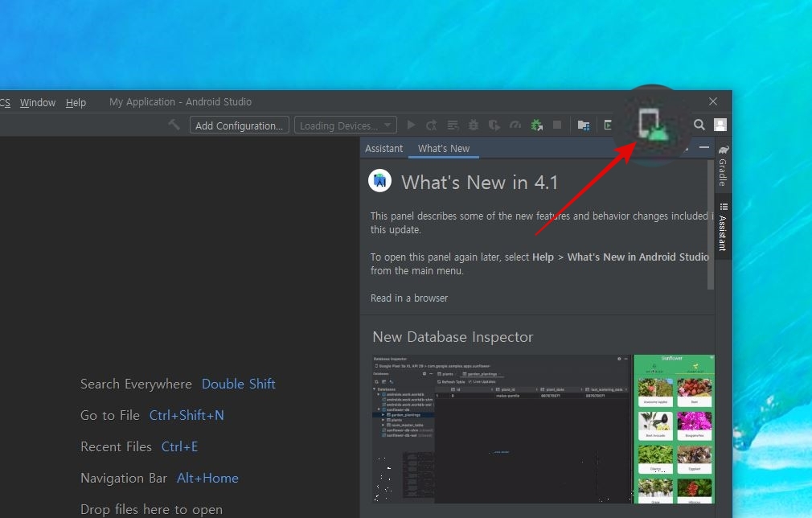The image size is (812, 518).
Task: Click the What's New in 4.1 heading
Action: pos(479,183)
